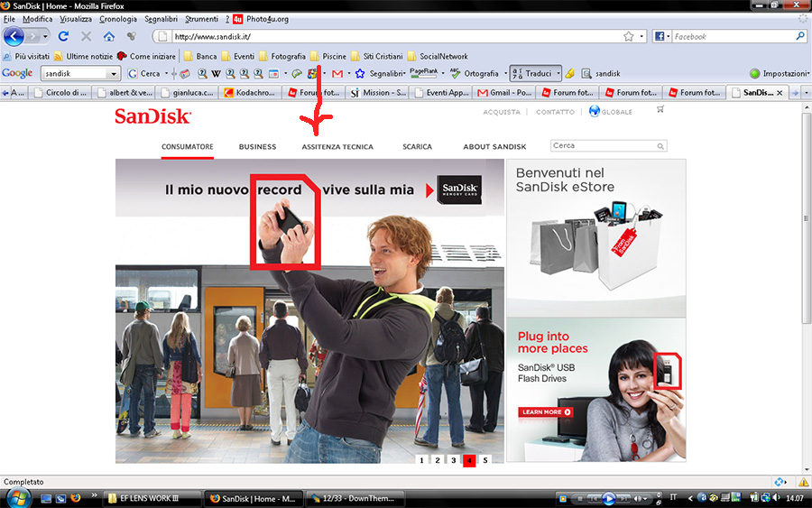812x508 pixels.
Task: Select slide 1 of the banner
Action: pos(421,460)
